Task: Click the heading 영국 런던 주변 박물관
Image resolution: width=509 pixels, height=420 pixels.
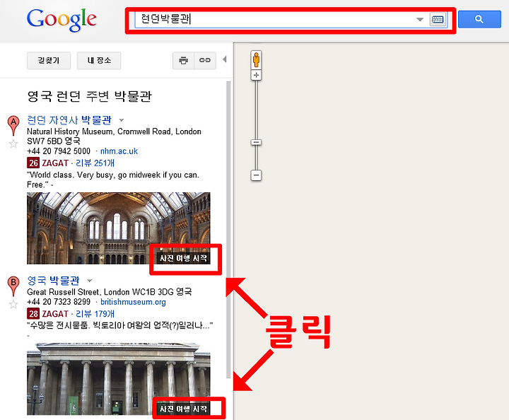Action: (x=89, y=96)
